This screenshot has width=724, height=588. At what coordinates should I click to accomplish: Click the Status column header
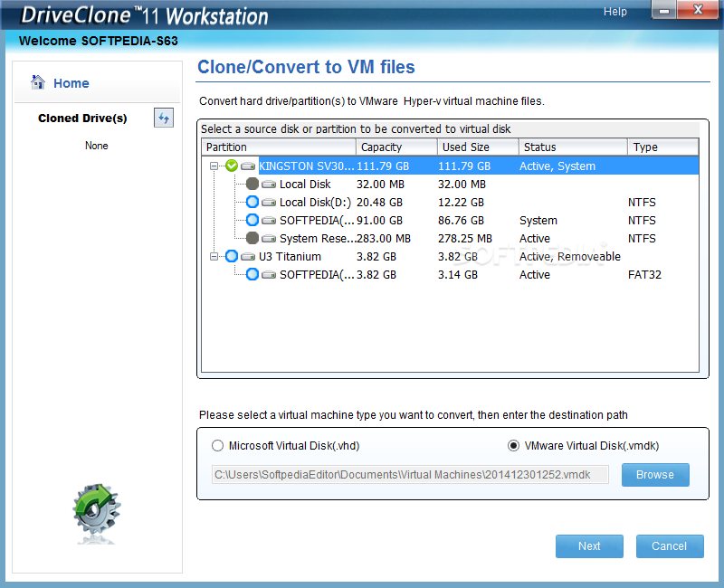point(573,147)
